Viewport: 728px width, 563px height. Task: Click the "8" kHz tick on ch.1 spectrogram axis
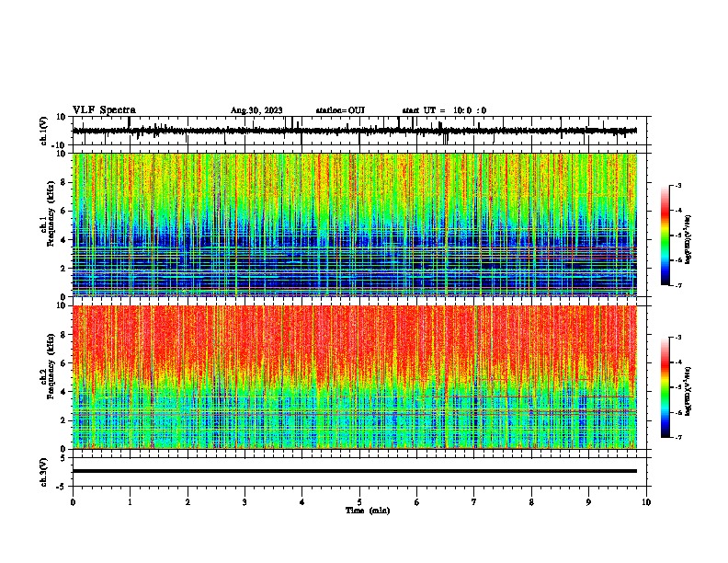[x=64, y=182]
